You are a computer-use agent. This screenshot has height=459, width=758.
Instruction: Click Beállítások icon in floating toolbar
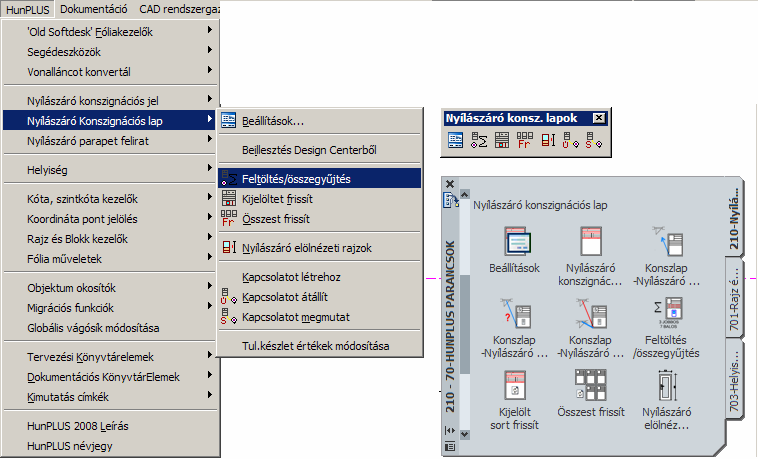coord(455,140)
